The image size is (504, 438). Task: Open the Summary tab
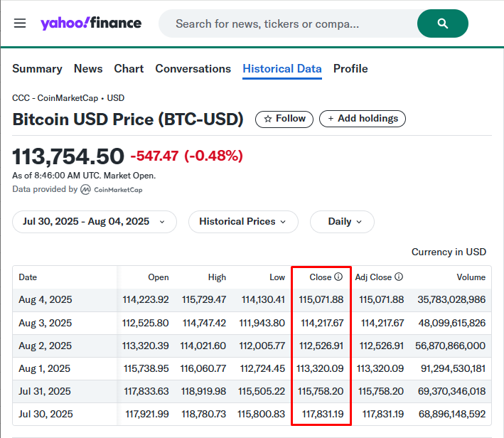click(x=37, y=69)
